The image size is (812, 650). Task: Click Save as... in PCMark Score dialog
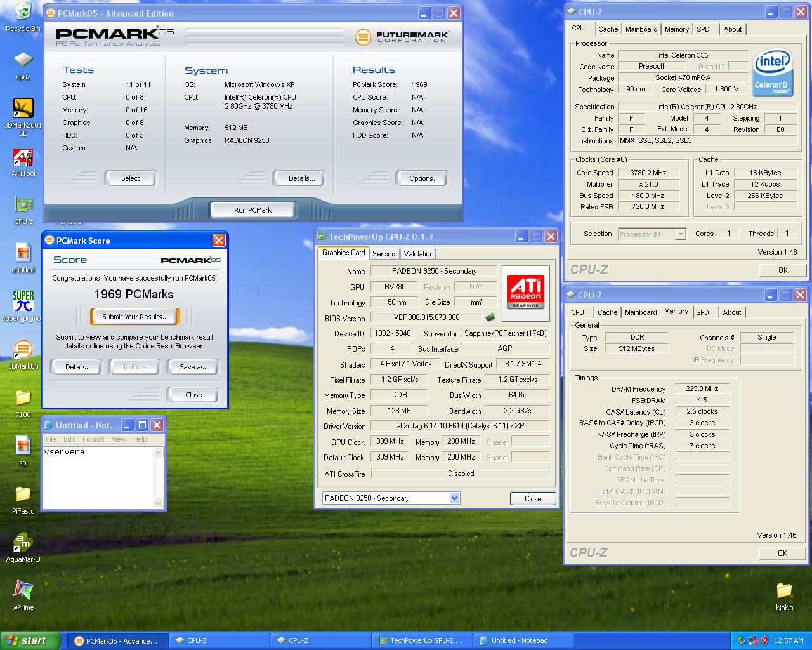pos(194,367)
